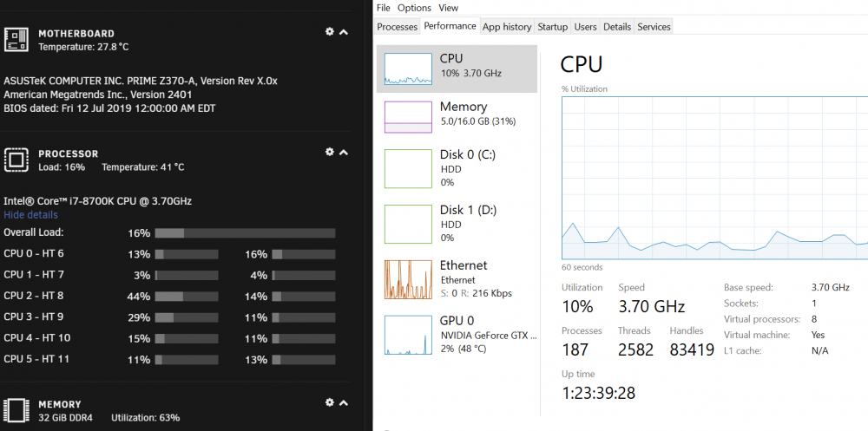The image size is (868, 431).
Task: Select GPU 0 NVIDIA GeForce entry
Action: (x=457, y=334)
